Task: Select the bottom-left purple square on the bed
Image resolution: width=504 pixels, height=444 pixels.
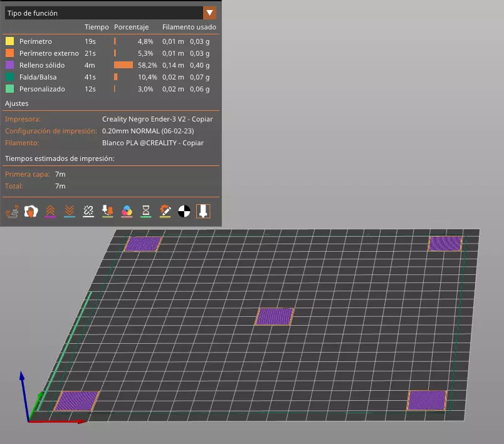Action: (x=77, y=401)
